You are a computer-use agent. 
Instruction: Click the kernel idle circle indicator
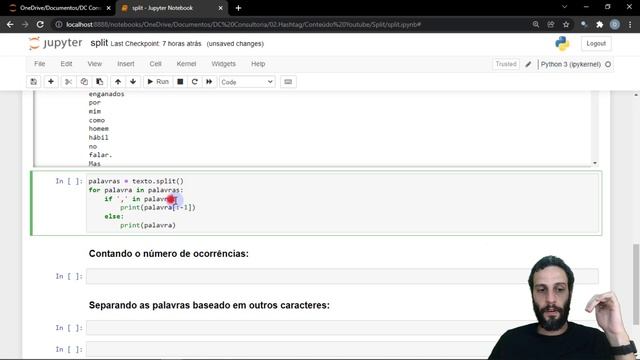(x=608, y=64)
